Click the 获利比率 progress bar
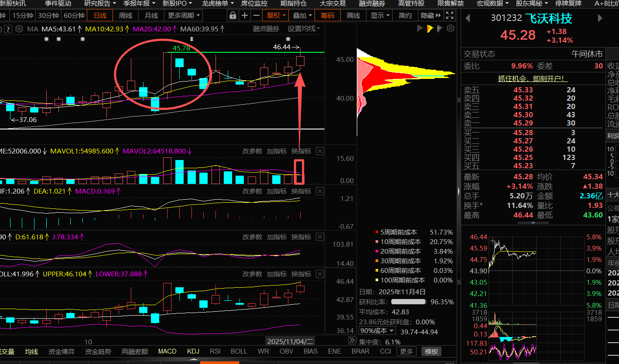The height and width of the screenshot is (364, 619). point(408,302)
